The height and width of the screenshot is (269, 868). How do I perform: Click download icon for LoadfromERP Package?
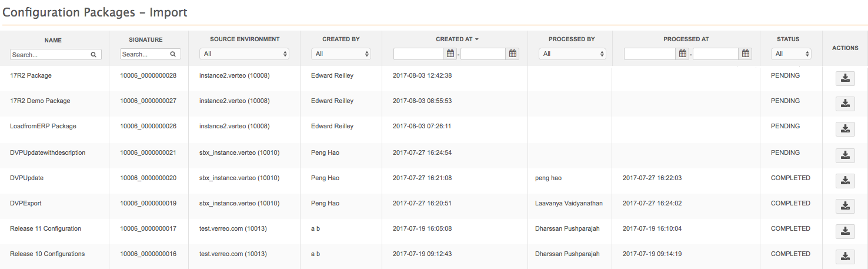[x=845, y=129]
